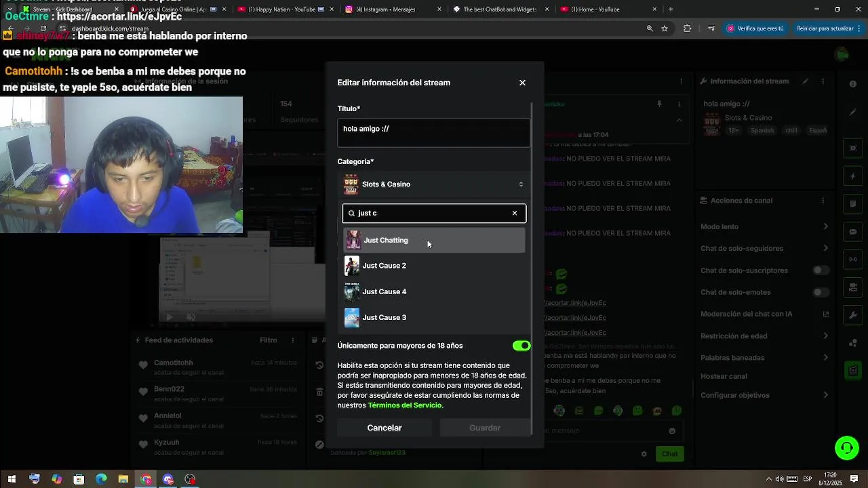Open the taskbar notification center

point(855,479)
